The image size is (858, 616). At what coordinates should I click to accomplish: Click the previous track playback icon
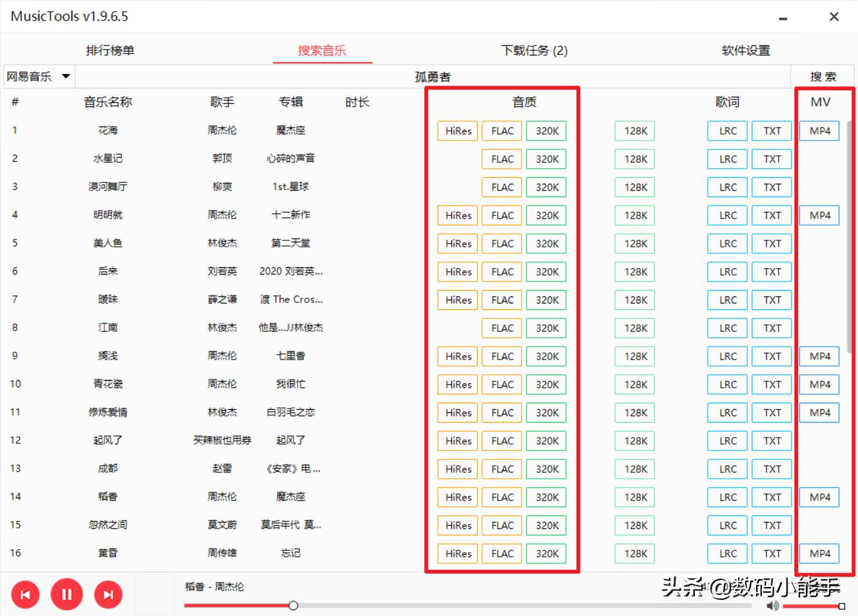[x=25, y=594]
